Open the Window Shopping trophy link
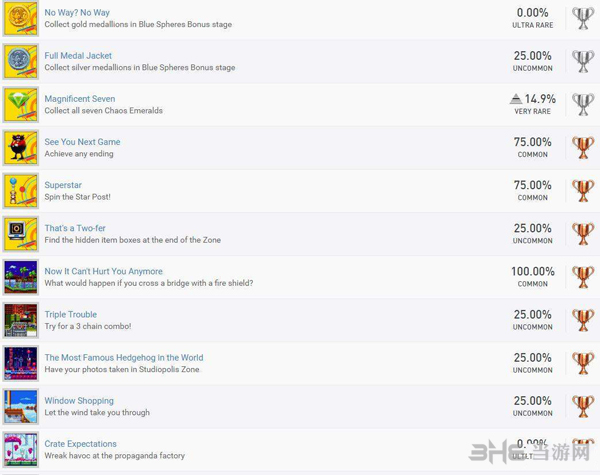 click(x=79, y=401)
